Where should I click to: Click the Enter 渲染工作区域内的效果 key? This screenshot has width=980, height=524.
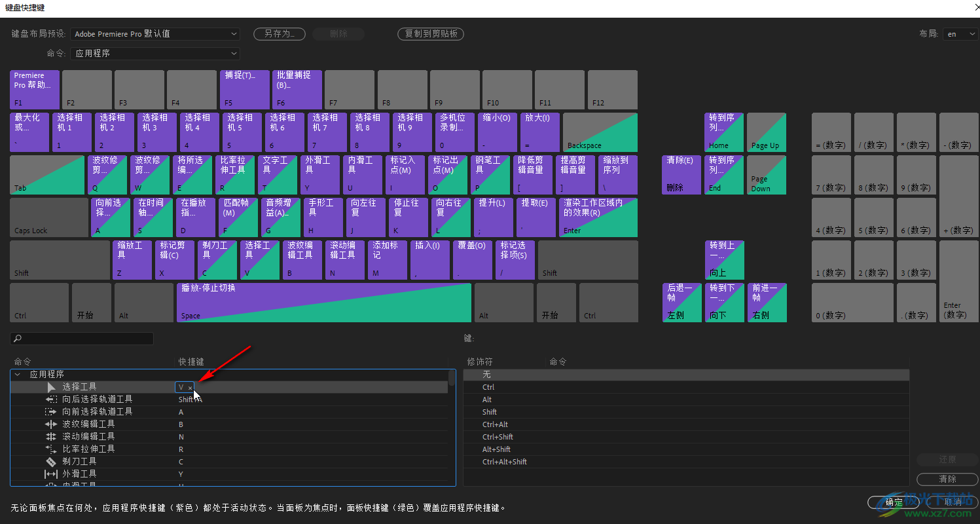point(598,217)
